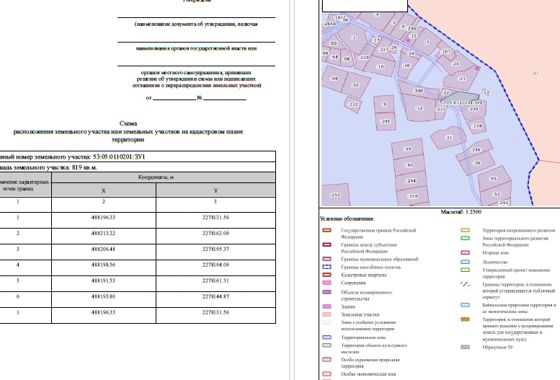This screenshot has width=560, height=380.
Task: Click parcel '234' on the map
Action: coord(474,109)
